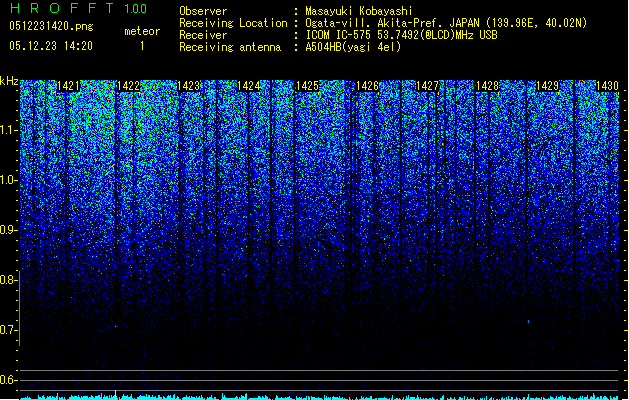Click time marker 1429
The width and height of the screenshot is (629, 400).
[x=547, y=86]
